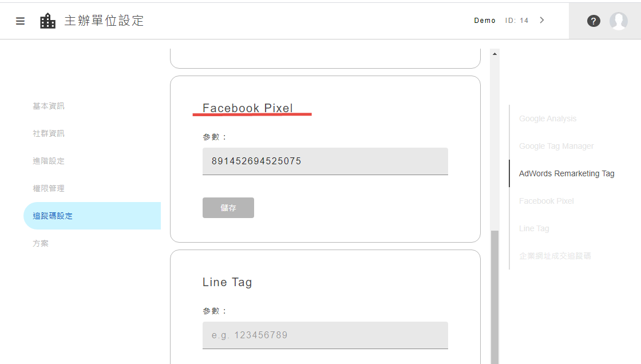The image size is (641, 364).
Task: Jump to 企業網址成交追蹤碼 section
Action: pos(555,256)
